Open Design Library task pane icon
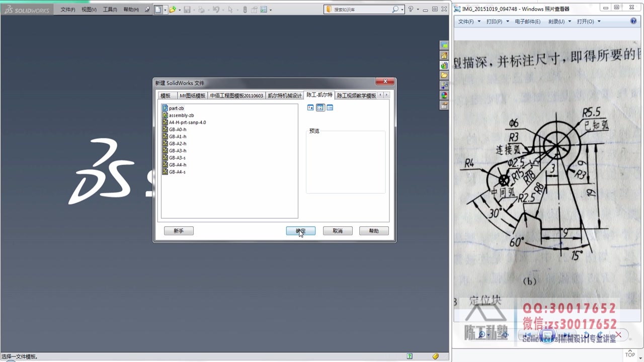 point(444,65)
